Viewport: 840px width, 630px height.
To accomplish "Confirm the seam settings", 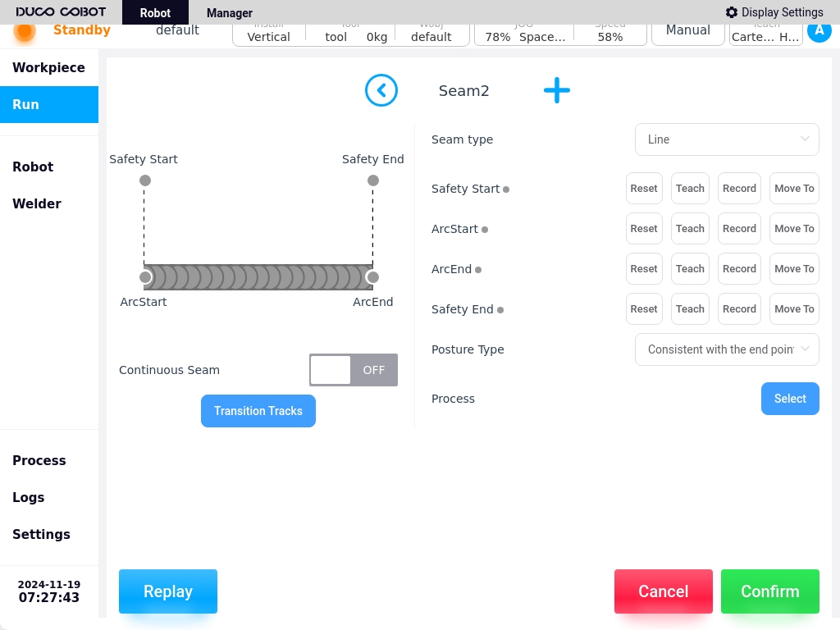I will click(x=769, y=591).
